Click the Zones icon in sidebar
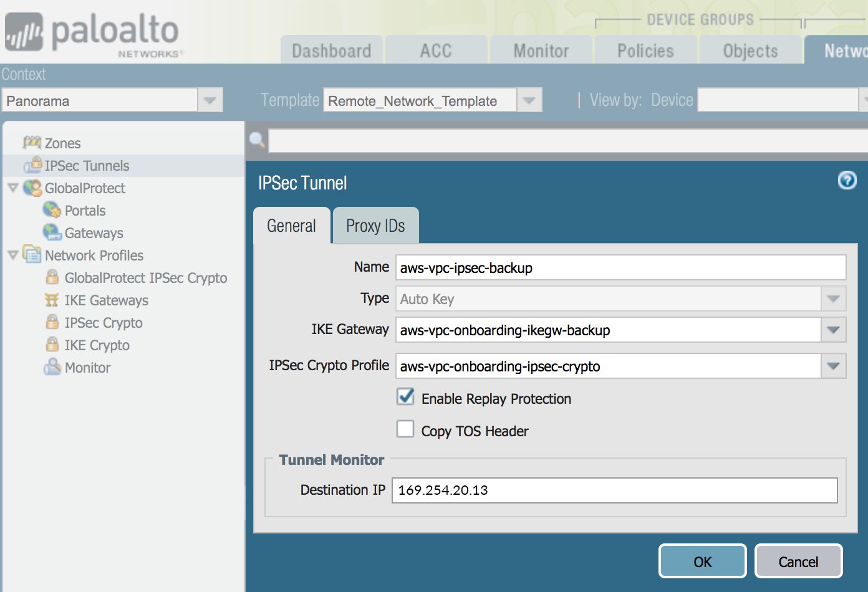The width and height of the screenshot is (868, 592). point(32,143)
